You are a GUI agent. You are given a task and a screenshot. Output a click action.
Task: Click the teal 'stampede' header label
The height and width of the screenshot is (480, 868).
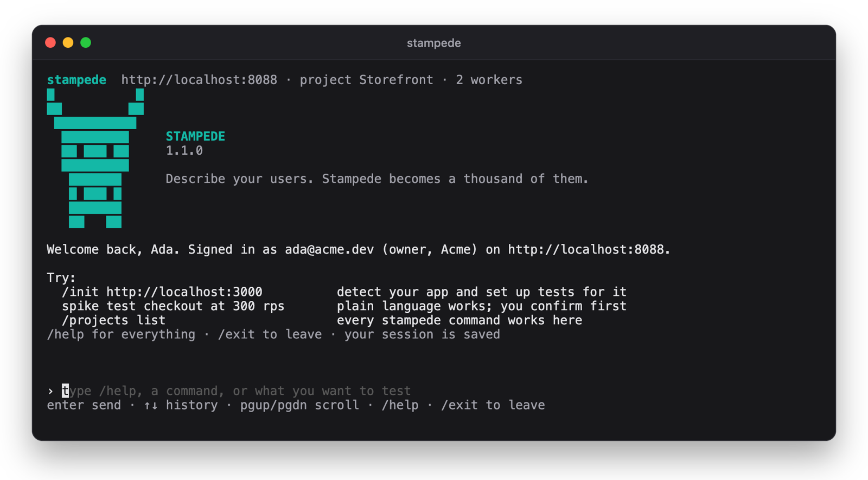point(76,80)
